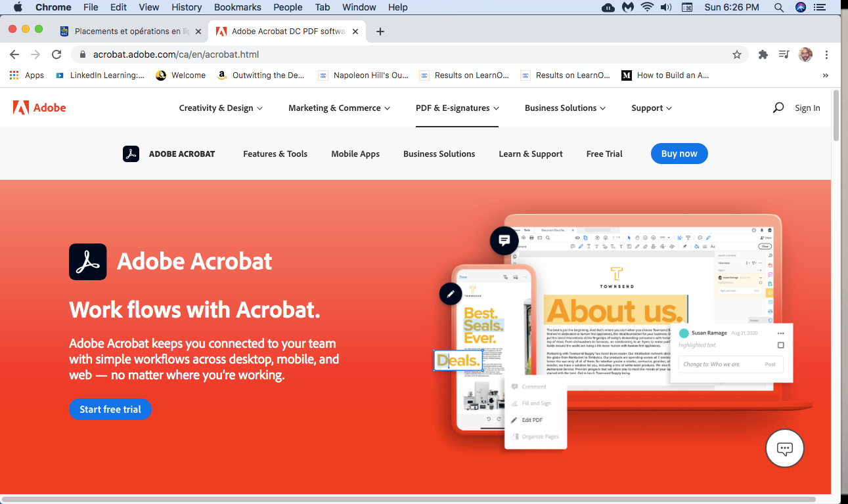Click the Adobe logo in header
The image size is (848, 504).
39,108
